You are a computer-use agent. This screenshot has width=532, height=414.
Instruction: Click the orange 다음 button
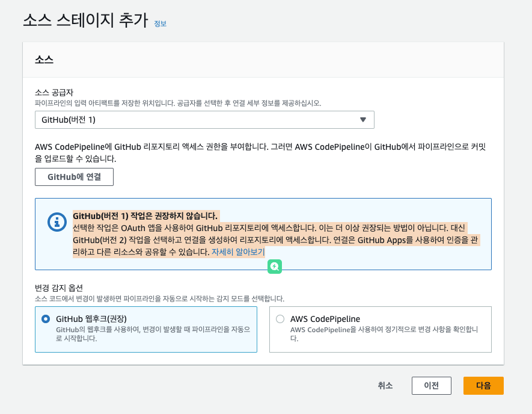[483, 386]
